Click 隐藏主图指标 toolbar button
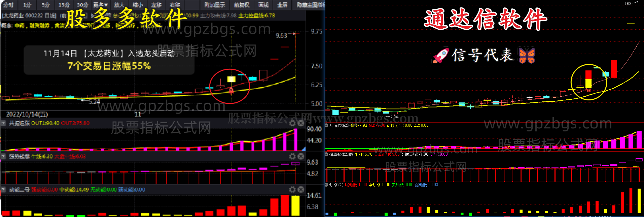 pyautogui.click(x=311, y=5)
